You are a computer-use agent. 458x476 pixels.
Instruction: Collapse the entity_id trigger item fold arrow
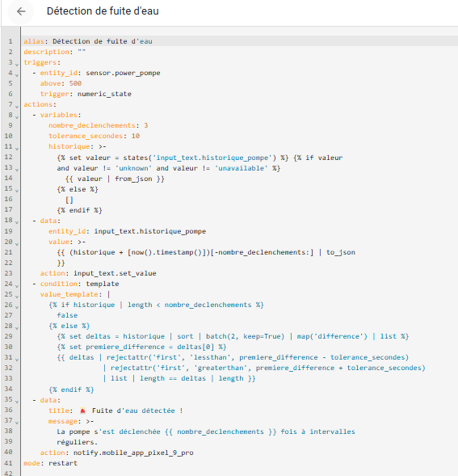pos(17,75)
